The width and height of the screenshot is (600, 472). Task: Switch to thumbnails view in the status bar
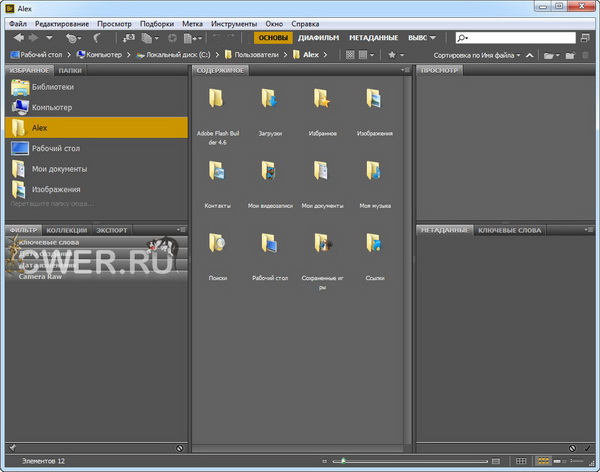(x=544, y=461)
